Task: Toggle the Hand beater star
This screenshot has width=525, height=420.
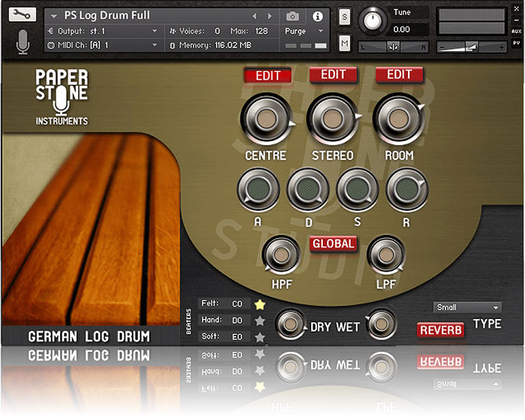Action: [260, 320]
